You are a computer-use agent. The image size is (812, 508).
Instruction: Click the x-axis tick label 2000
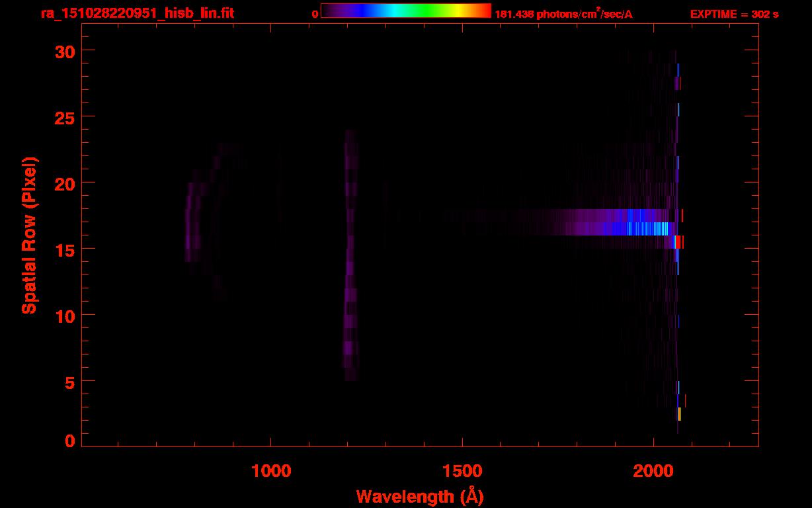[x=653, y=470]
